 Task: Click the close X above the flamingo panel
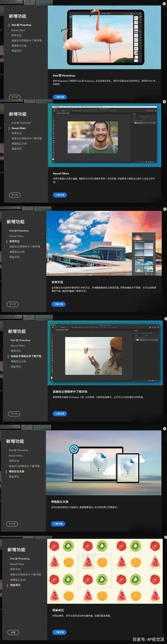click(164, 4)
